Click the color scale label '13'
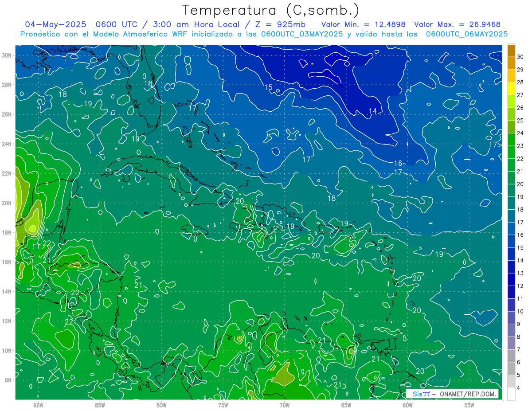 pos(520,273)
